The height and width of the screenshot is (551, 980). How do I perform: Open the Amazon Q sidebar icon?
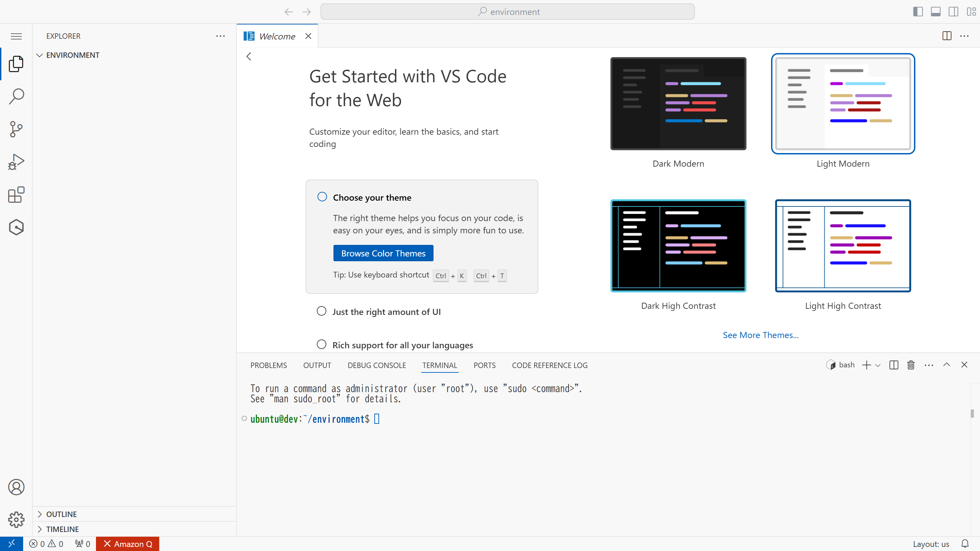point(16,228)
